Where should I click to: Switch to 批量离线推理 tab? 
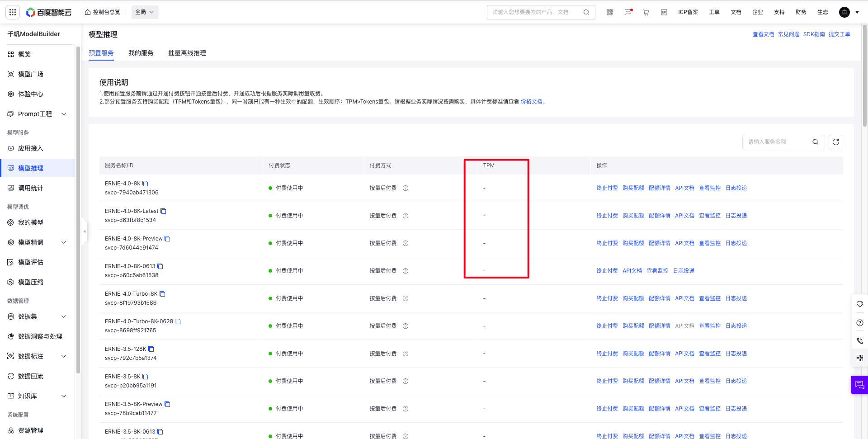187,53
